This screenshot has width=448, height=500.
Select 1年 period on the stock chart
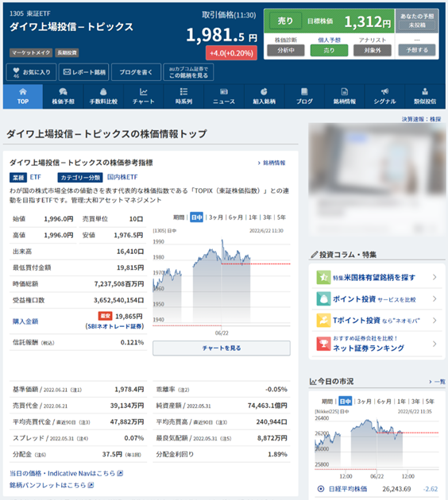(x=253, y=217)
